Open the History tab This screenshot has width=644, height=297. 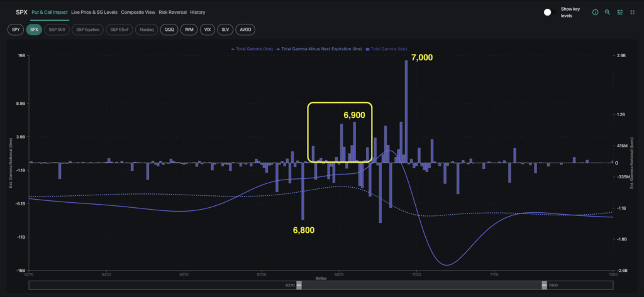[x=197, y=12]
